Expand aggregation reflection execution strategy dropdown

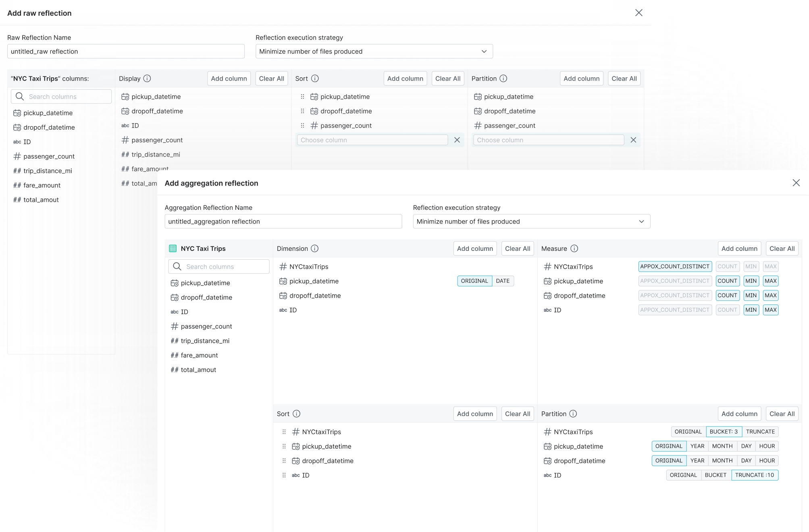(x=531, y=221)
